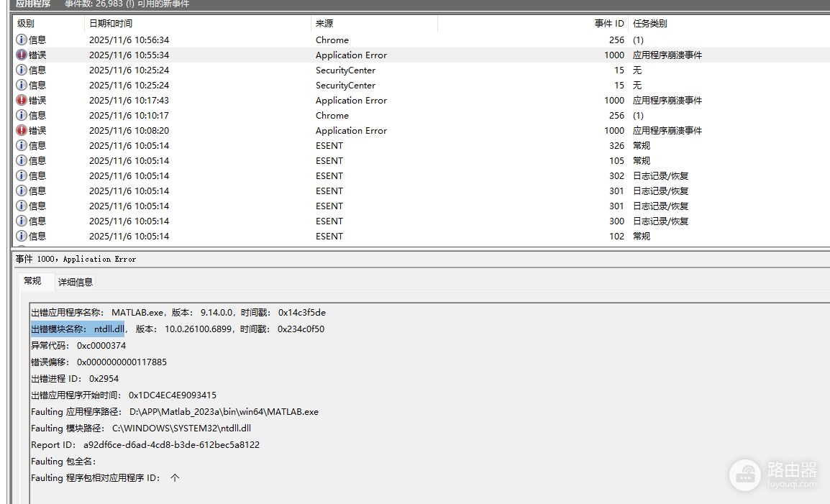Click Chrome source in the 10:56:34 row
Viewport: 830px width, 504px height.
click(x=332, y=40)
